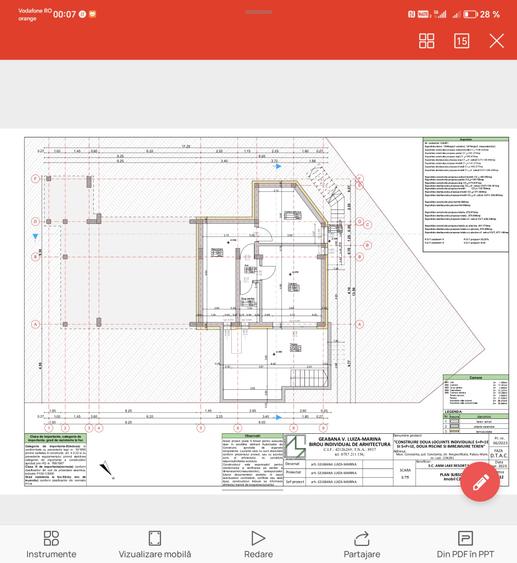
Task: Tap the Vodafone RO carrier label
Action: point(35,11)
